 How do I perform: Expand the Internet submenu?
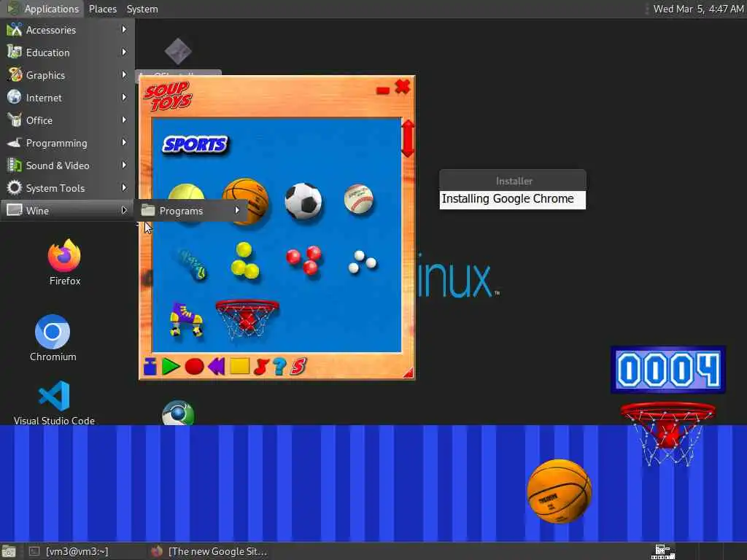pyautogui.click(x=67, y=98)
